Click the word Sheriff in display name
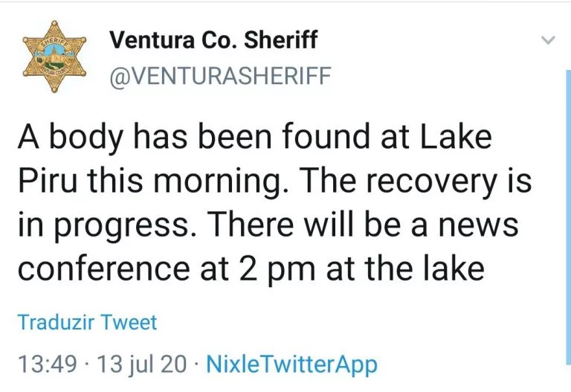The width and height of the screenshot is (571, 392). tap(281, 39)
